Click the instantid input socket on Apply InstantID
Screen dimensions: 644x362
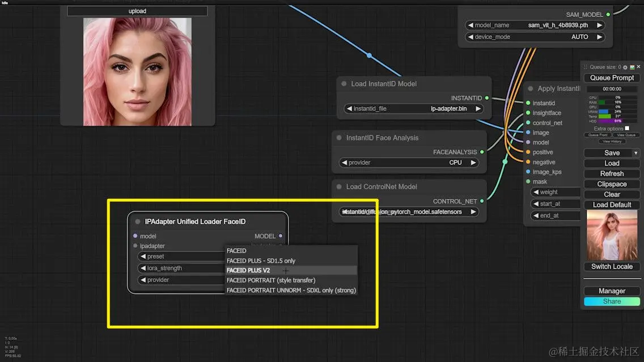click(528, 103)
